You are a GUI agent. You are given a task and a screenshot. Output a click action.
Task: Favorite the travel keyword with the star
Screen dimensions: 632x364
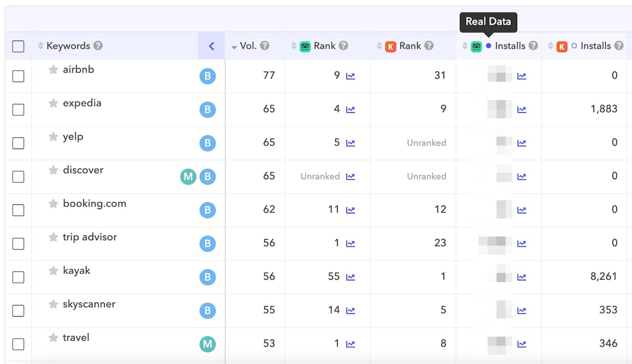[53, 338]
